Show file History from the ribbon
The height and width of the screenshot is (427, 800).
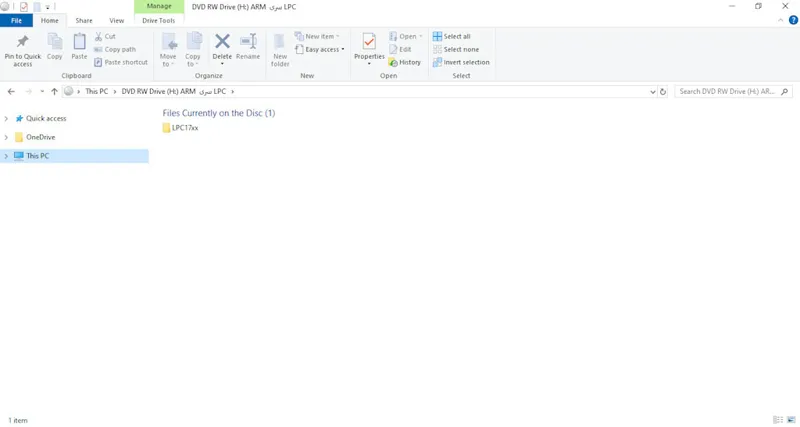pyautogui.click(x=405, y=62)
